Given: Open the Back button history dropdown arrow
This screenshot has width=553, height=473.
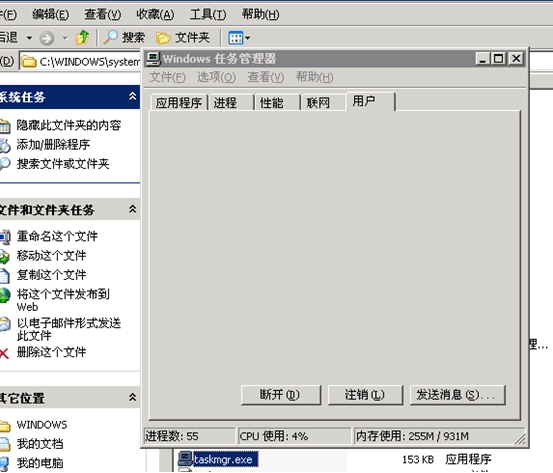Looking at the screenshot, I should point(29,38).
